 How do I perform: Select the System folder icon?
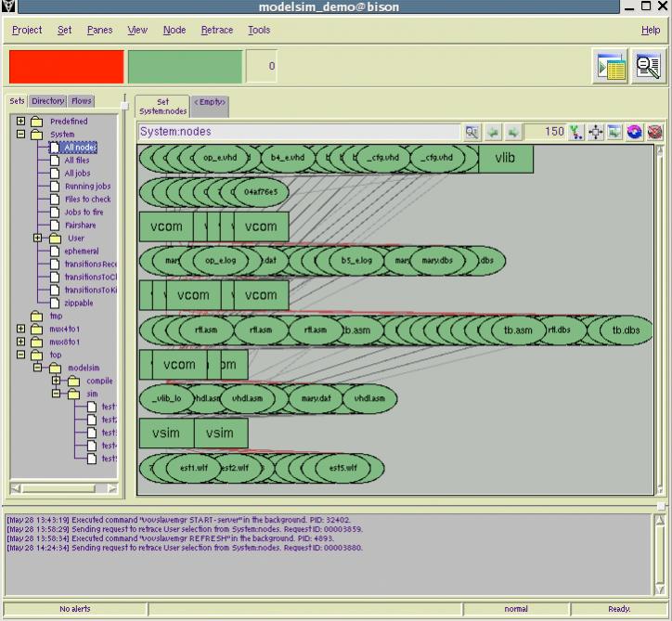(37, 135)
